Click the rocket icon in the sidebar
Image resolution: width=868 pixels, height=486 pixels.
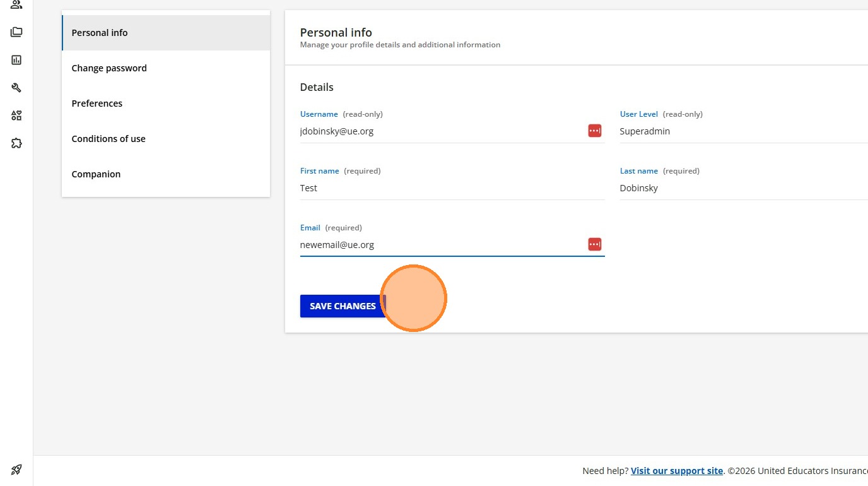(x=16, y=470)
